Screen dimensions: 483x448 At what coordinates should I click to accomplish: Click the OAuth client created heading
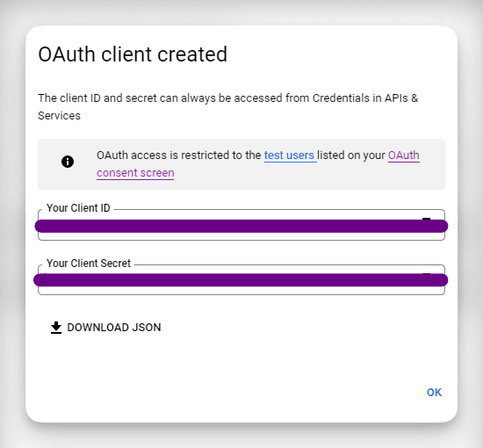[x=133, y=54]
